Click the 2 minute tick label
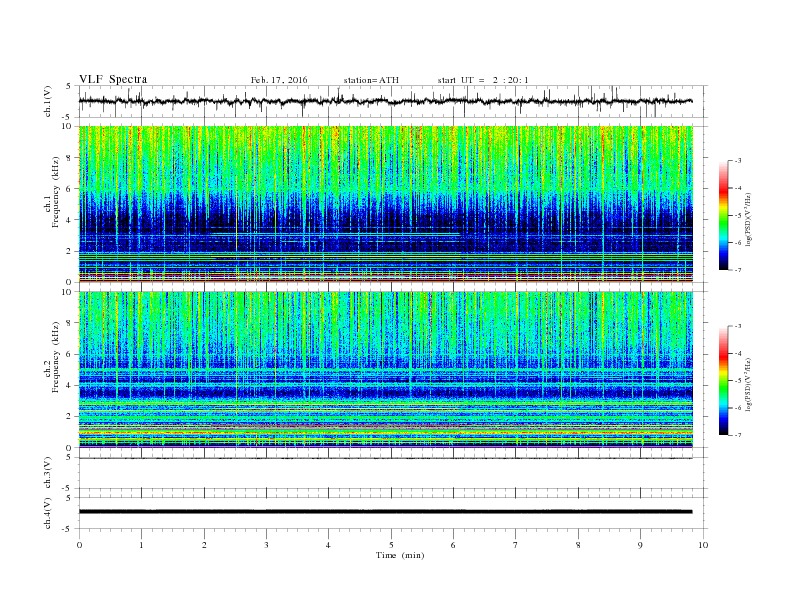The height and width of the screenshot is (612, 792). point(204,545)
